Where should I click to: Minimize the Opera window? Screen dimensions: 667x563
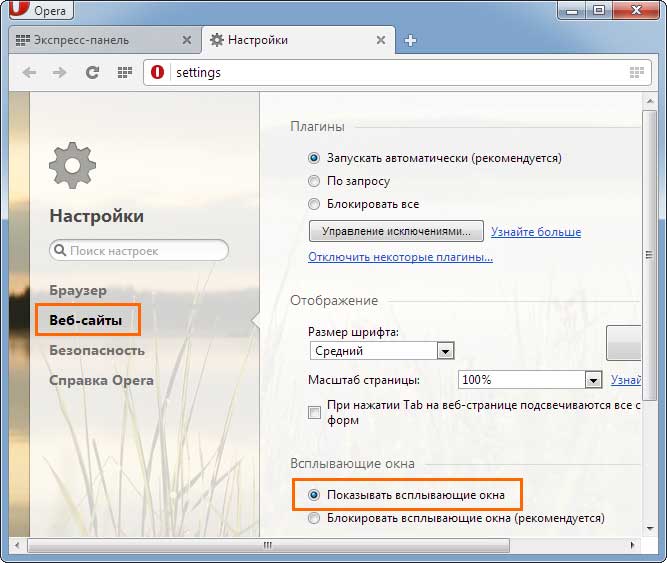point(572,10)
